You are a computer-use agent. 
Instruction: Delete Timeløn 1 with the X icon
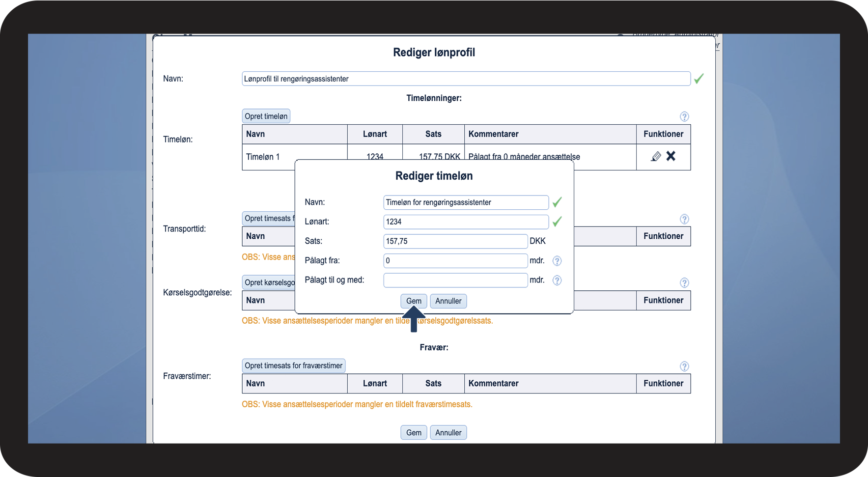[671, 156]
